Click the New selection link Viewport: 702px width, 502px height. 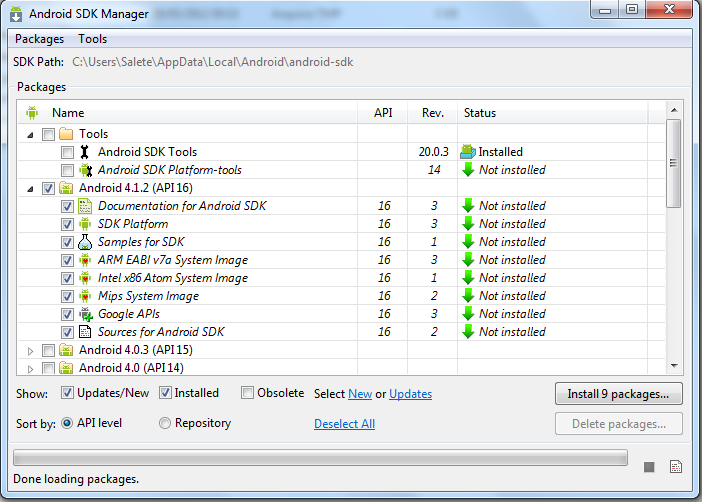360,394
